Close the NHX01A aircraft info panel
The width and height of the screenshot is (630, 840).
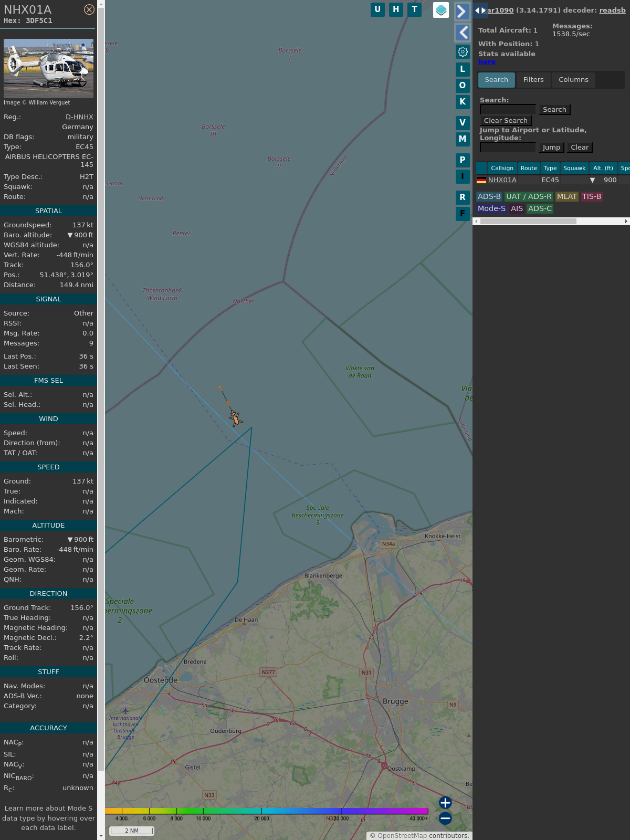(x=89, y=9)
